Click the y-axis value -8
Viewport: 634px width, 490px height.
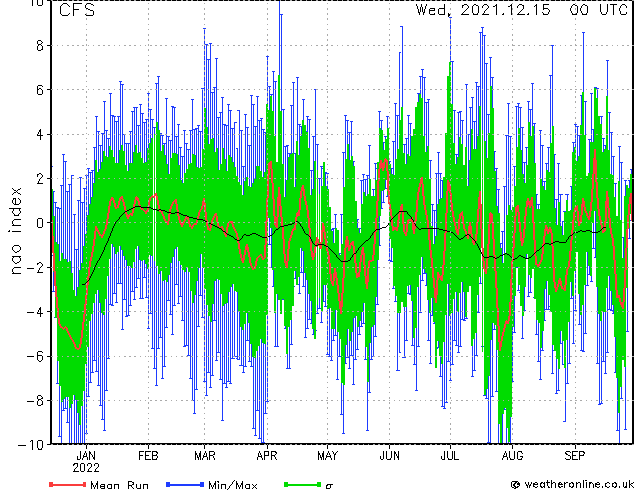(35, 401)
